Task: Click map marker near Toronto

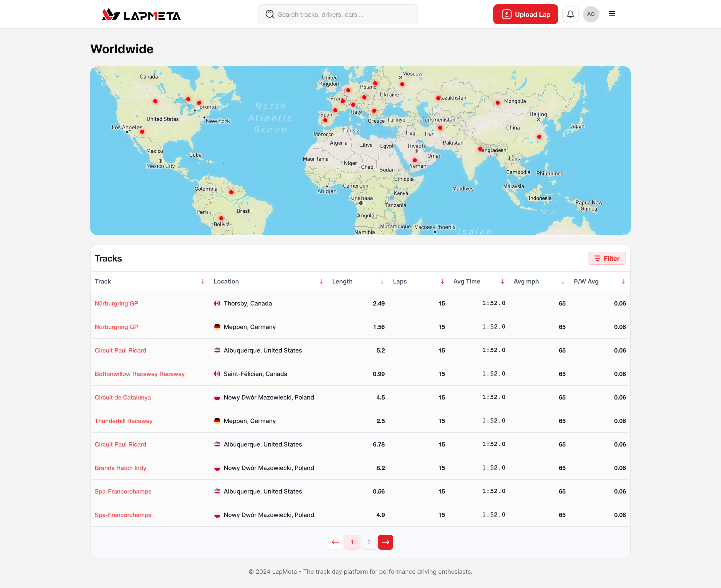Action: [x=199, y=103]
